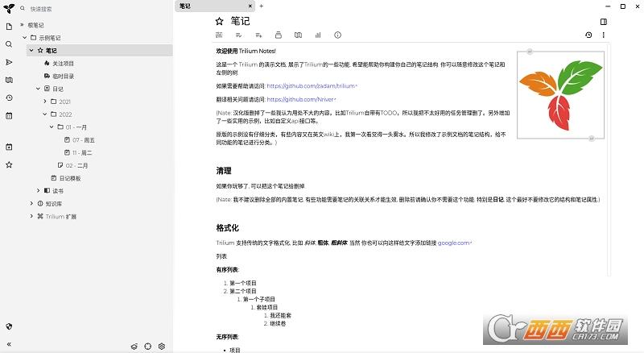The height and width of the screenshot is (353, 644).
Task: Open note info circle ribbon icon
Action: click(337, 35)
